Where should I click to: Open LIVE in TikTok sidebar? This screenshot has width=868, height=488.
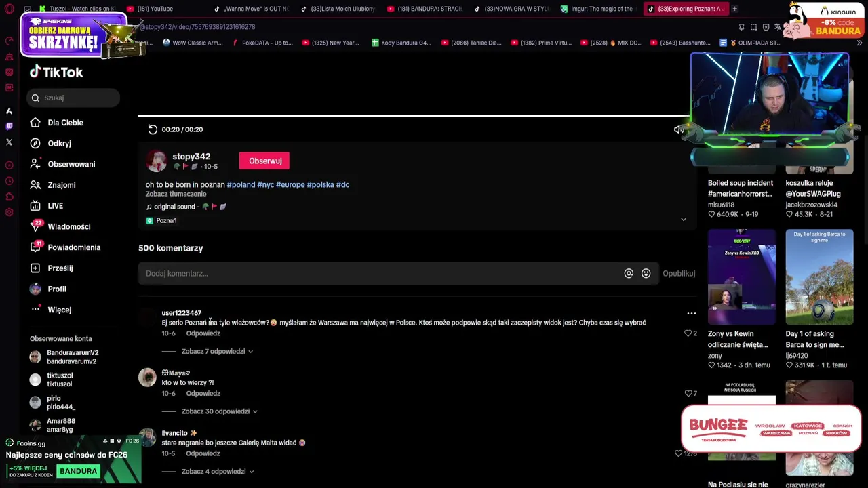55,206
